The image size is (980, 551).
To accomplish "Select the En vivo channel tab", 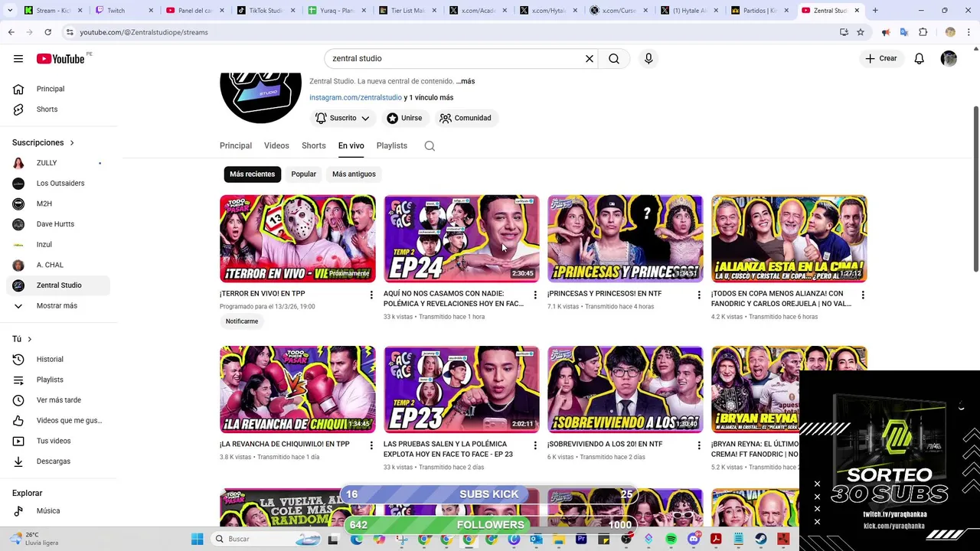I will [351, 145].
